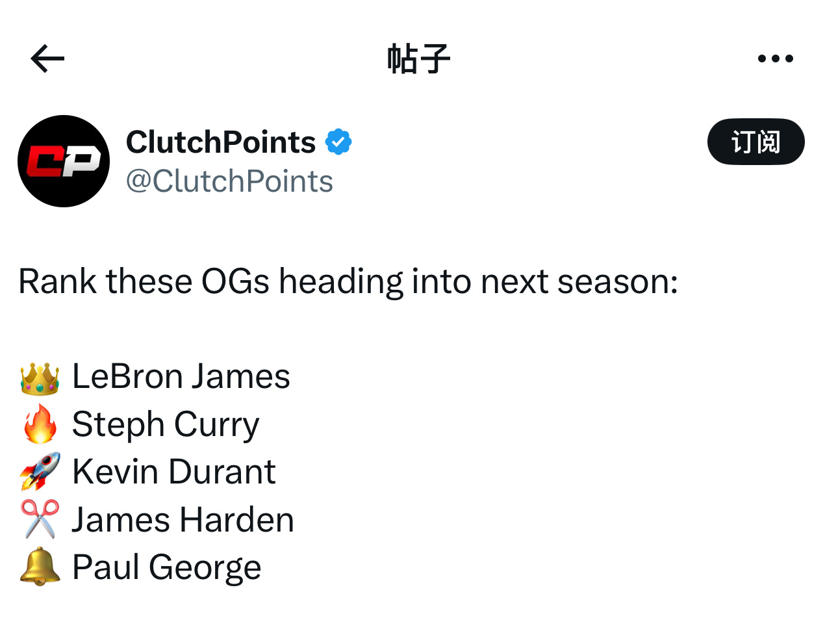Click the crown emoji beside LeBron James
The width and height of the screenshot is (838, 644).
[40, 378]
